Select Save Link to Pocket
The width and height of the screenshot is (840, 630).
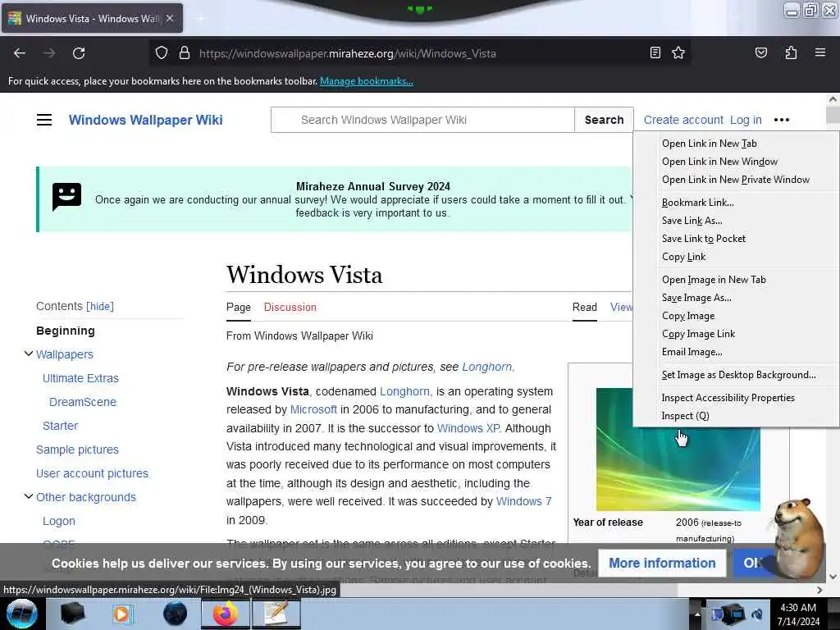tap(736, 239)
